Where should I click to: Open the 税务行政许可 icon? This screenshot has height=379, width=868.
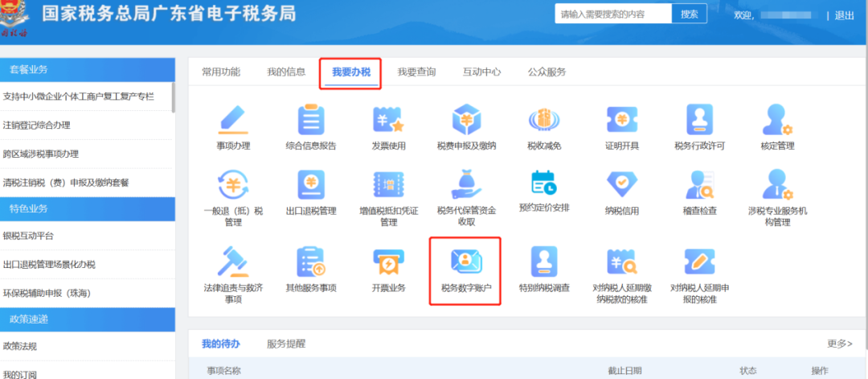click(x=699, y=120)
